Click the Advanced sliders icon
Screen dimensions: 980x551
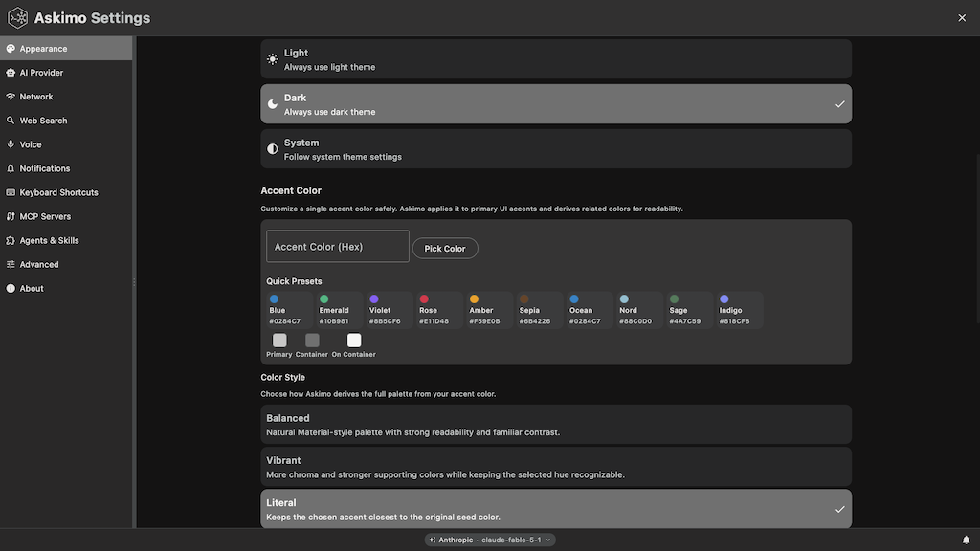pos(11,264)
